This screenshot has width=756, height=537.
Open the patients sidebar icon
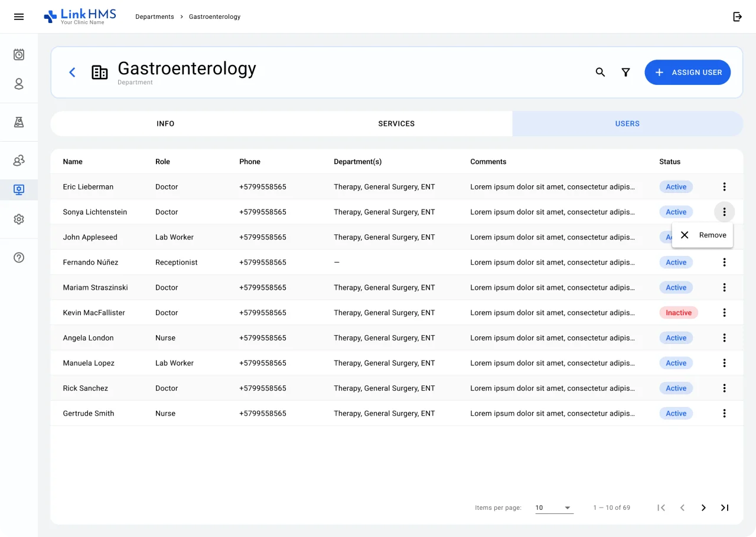pos(19,84)
